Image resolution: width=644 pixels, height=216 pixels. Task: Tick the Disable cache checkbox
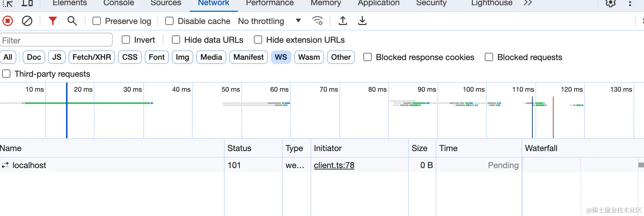click(x=169, y=21)
